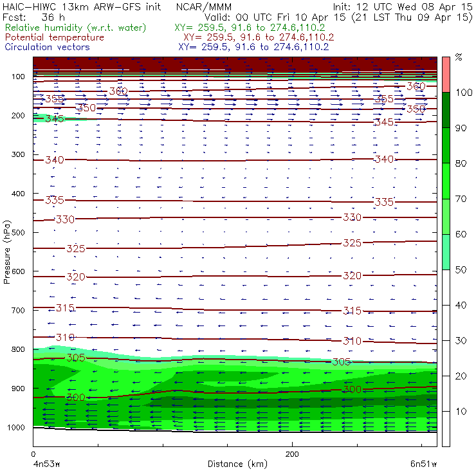Click the '400' pressure axis tick label
This screenshot has height=476, width=476.
(18, 194)
